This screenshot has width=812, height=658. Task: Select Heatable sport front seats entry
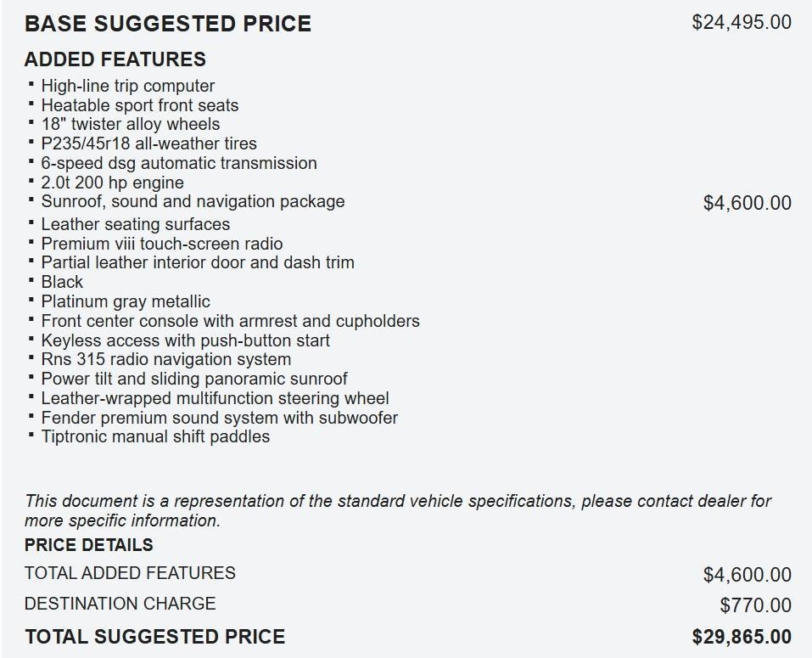pos(139,105)
